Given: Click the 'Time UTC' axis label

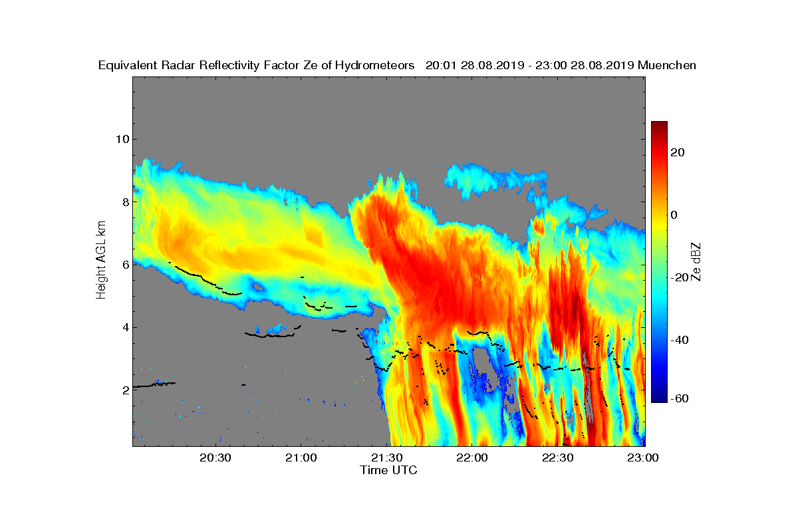Looking at the screenshot, I should pyautogui.click(x=389, y=470).
